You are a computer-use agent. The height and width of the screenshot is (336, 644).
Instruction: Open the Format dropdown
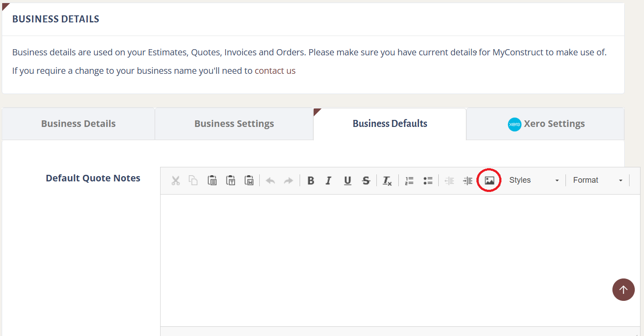[x=597, y=181]
